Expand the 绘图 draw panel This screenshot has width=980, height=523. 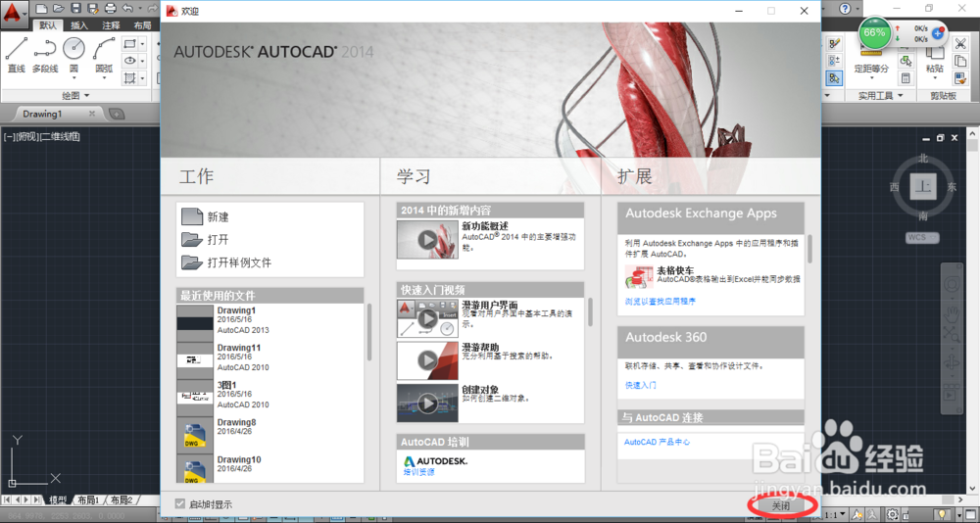point(75,96)
